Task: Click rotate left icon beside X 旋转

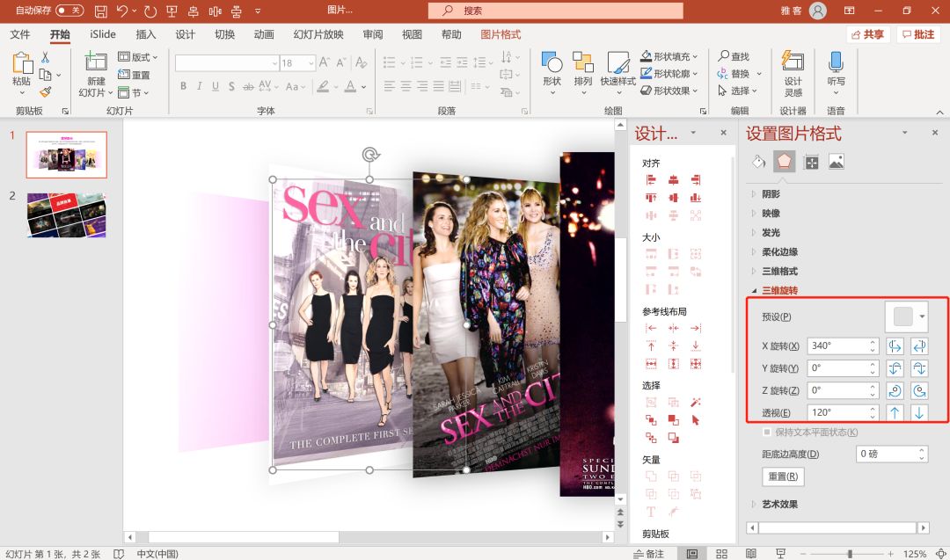Action: [895, 346]
